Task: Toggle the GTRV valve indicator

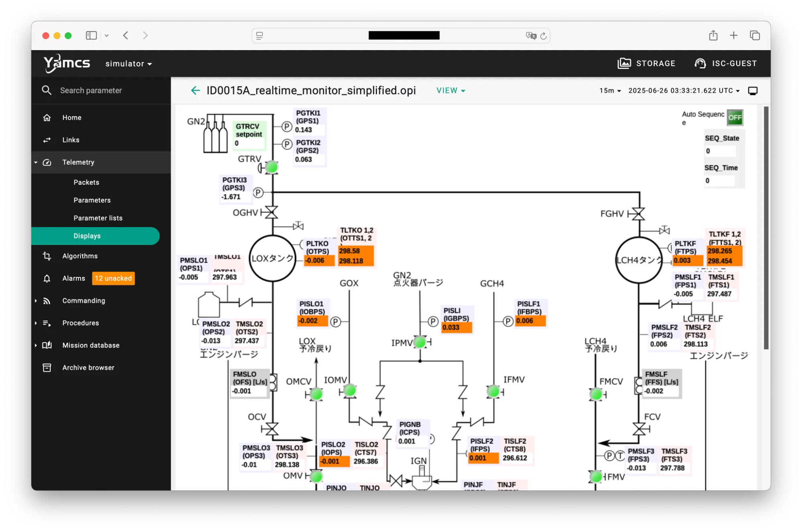Action: (x=272, y=167)
